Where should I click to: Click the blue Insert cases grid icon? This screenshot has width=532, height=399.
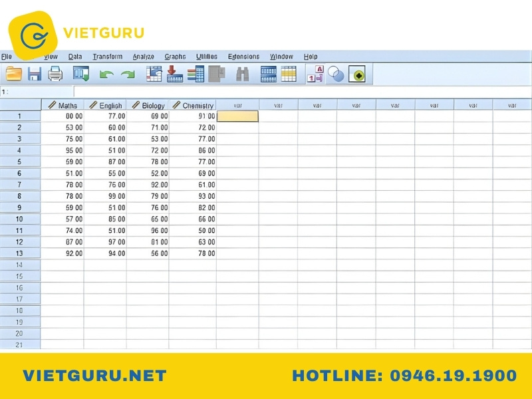(x=269, y=74)
